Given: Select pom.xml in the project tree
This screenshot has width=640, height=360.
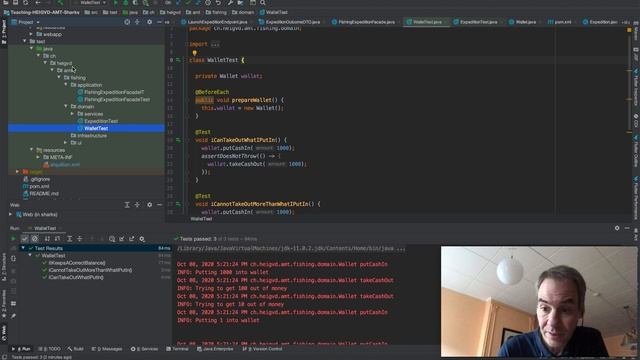Looking at the screenshot, I should pos(39,187).
